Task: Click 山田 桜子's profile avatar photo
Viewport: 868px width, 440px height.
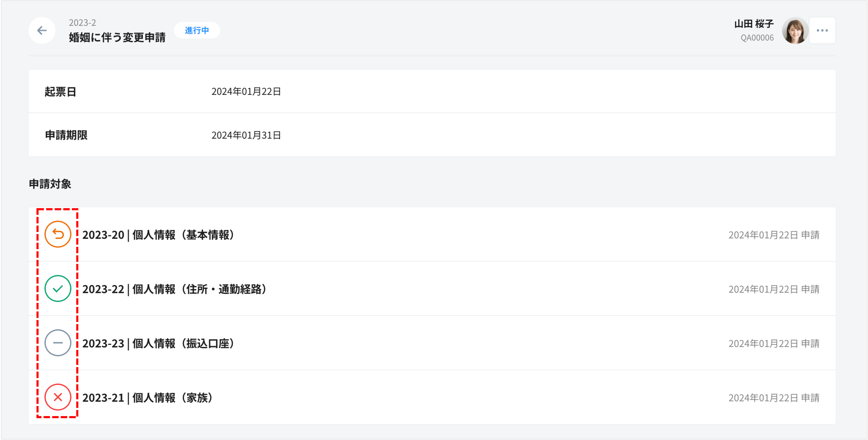Action: pyautogui.click(x=795, y=31)
